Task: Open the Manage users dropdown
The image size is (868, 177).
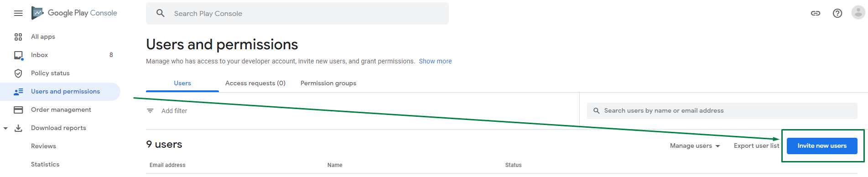Action: click(695, 146)
